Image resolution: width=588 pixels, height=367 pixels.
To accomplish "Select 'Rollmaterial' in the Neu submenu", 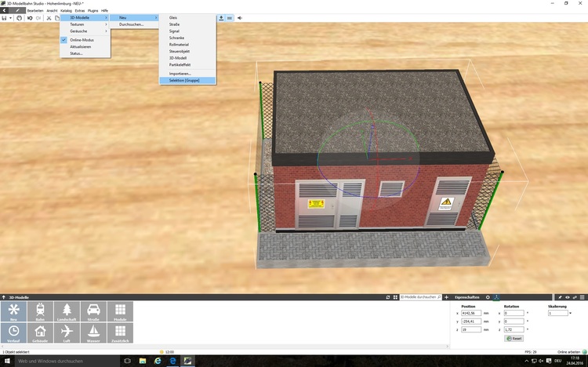I will click(180, 44).
